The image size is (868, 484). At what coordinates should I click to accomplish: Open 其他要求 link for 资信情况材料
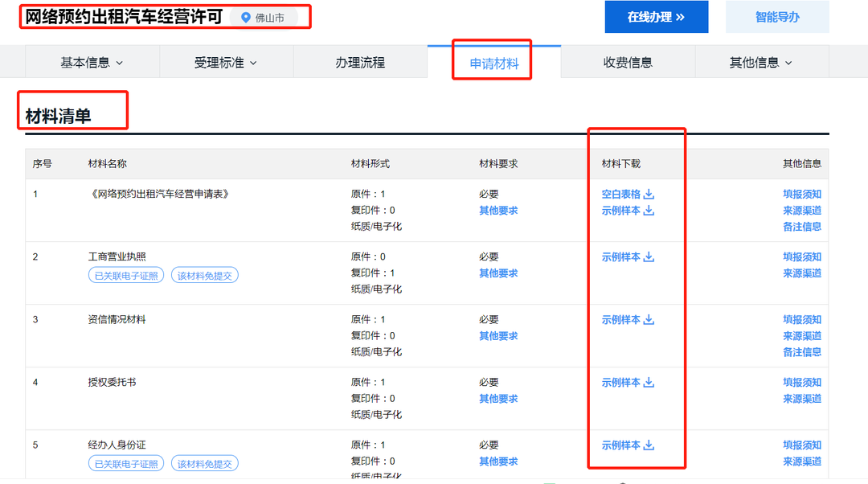(x=498, y=336)
